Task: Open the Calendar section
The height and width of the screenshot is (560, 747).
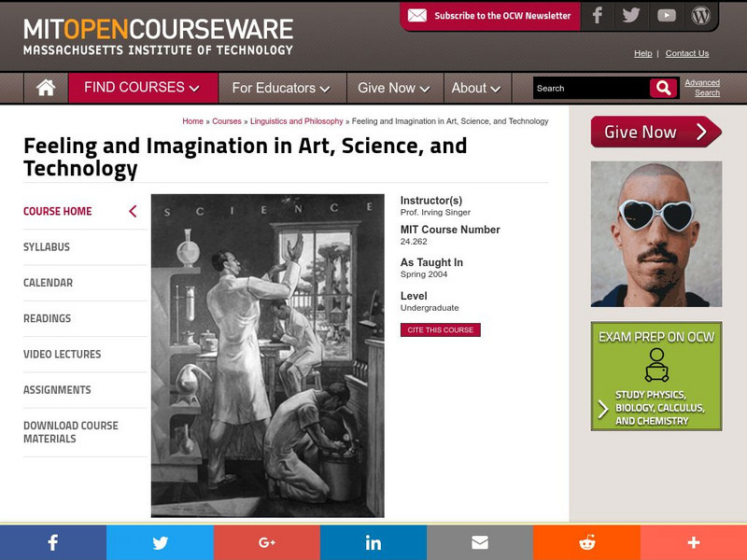Action: click(49, 283)
